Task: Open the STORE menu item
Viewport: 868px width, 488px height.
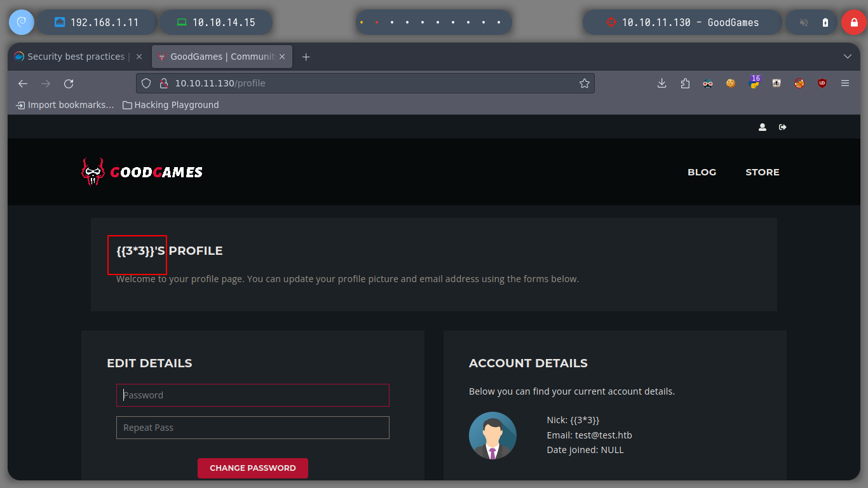Action: (763, 172)
